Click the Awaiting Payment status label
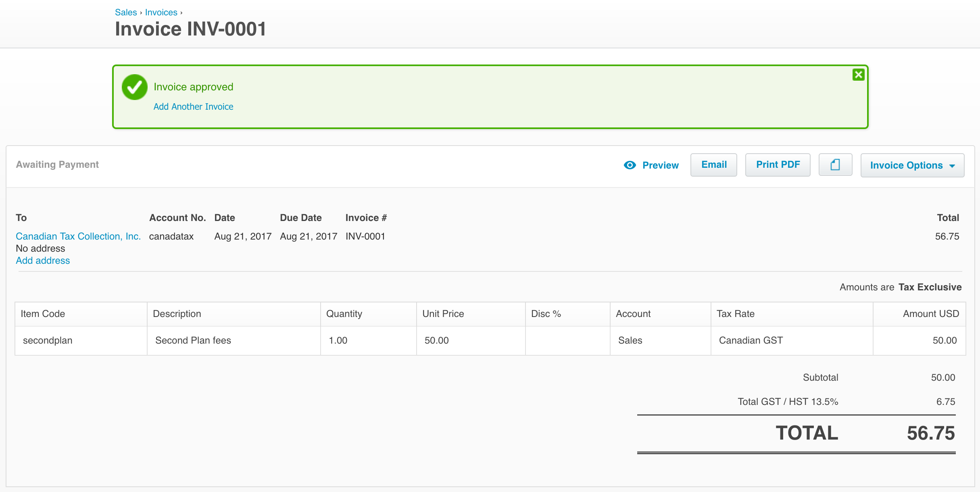 57,164
